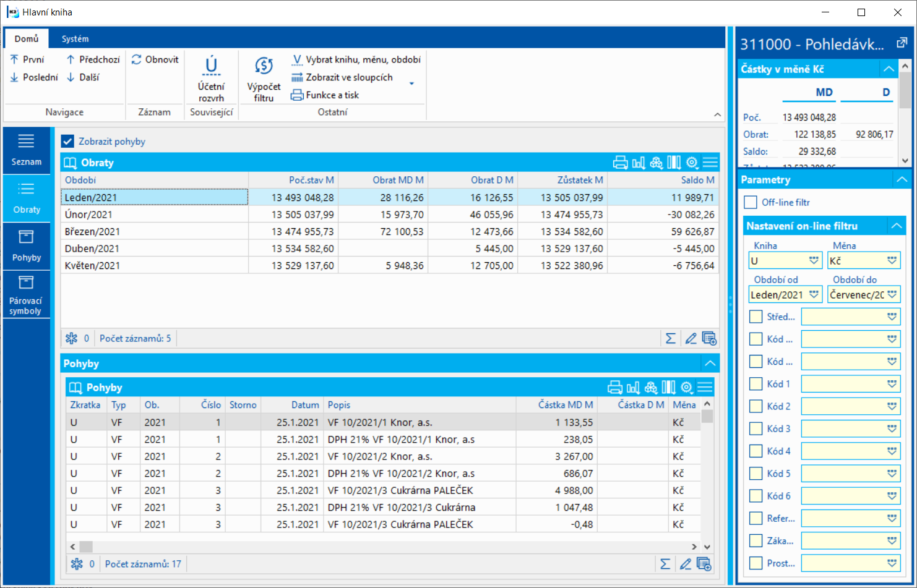Open the Kniha dropdown
Viewport: 917px width, 588px height.
click(814, 260)
